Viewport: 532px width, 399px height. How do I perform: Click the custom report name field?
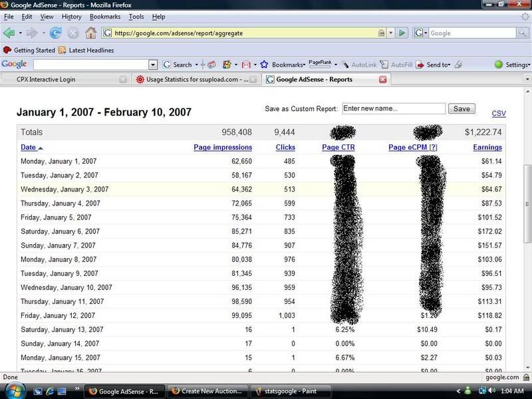pos(393,108)
